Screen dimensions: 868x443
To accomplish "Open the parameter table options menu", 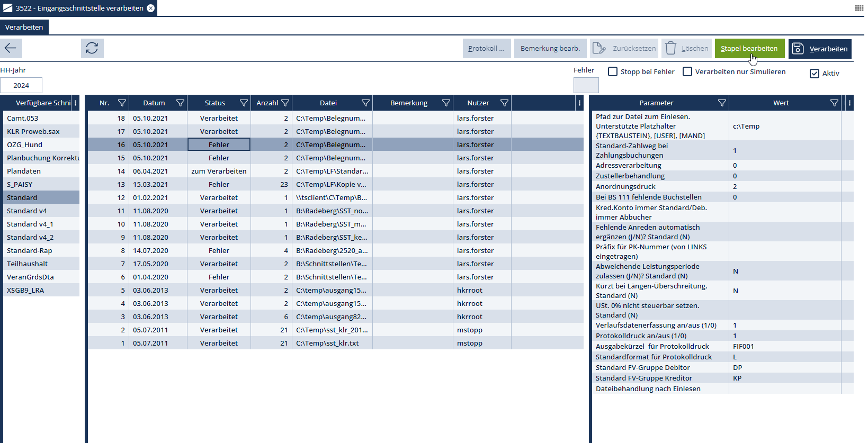I will 849,103.
